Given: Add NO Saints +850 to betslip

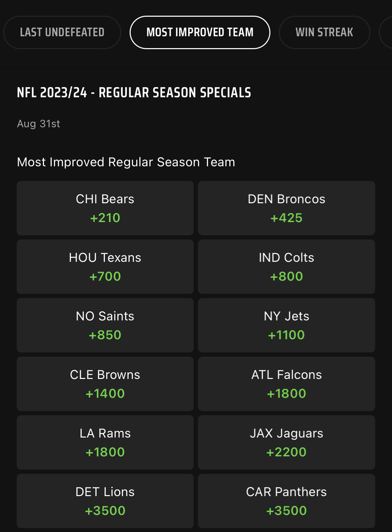Looking at the screenshot, I should coord(105,325).
